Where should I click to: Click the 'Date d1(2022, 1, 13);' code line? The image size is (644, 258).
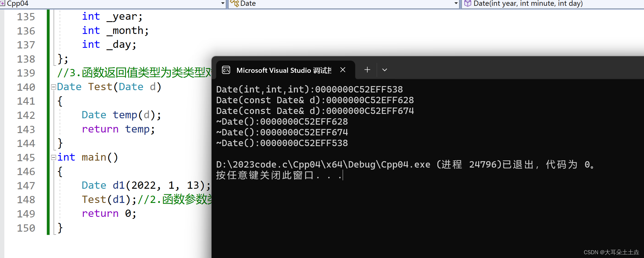tap(146, 186)
